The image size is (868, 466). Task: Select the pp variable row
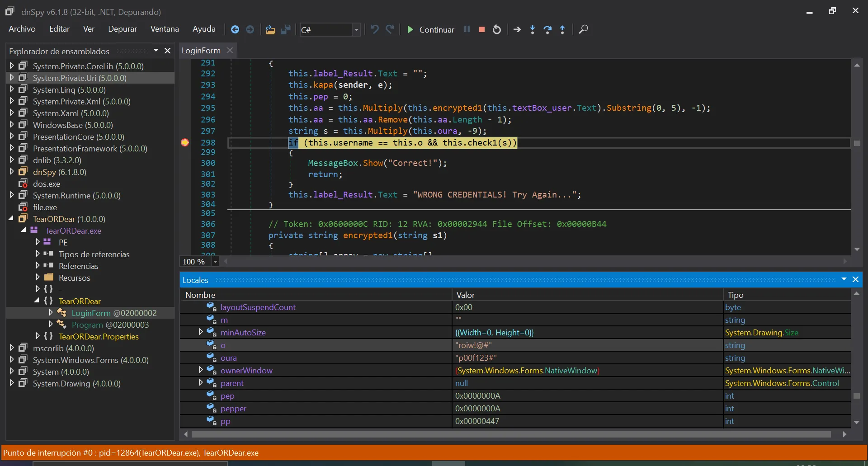coord(515,421)
